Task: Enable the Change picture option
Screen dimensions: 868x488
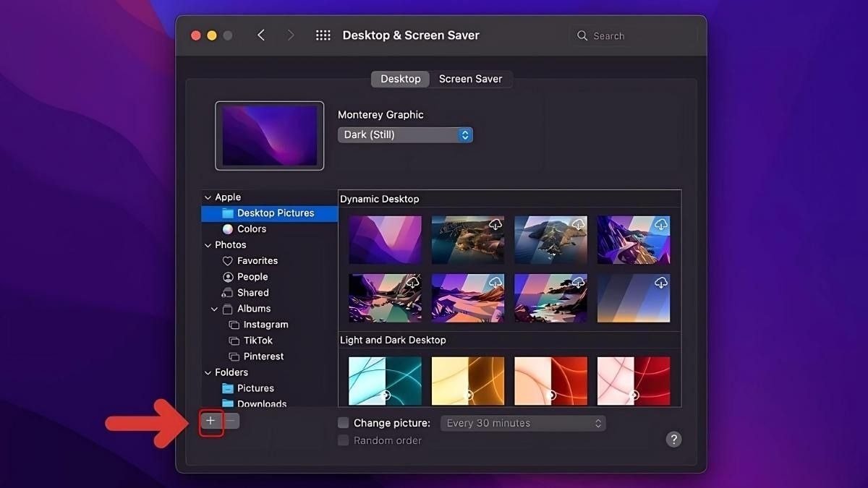Action: click(x=341, y=423)
